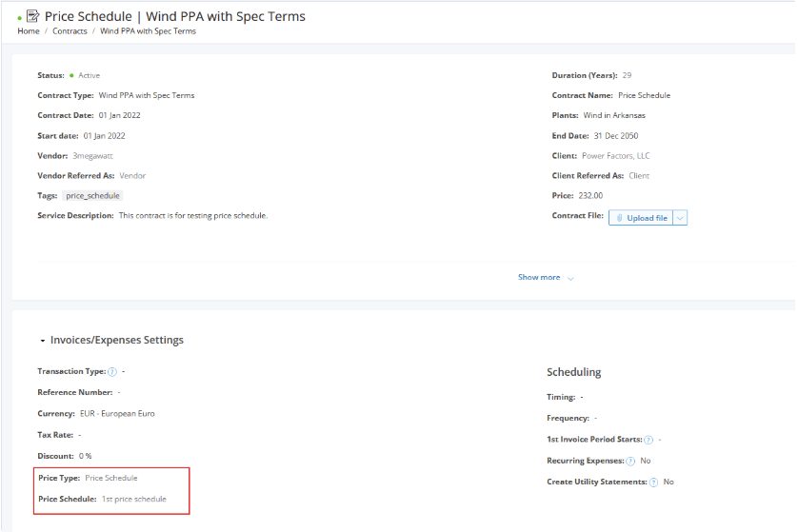The width and height of the screenshot is (798, 532).
Task: Click the contract document icon in the title
Action: pos(33,16)
